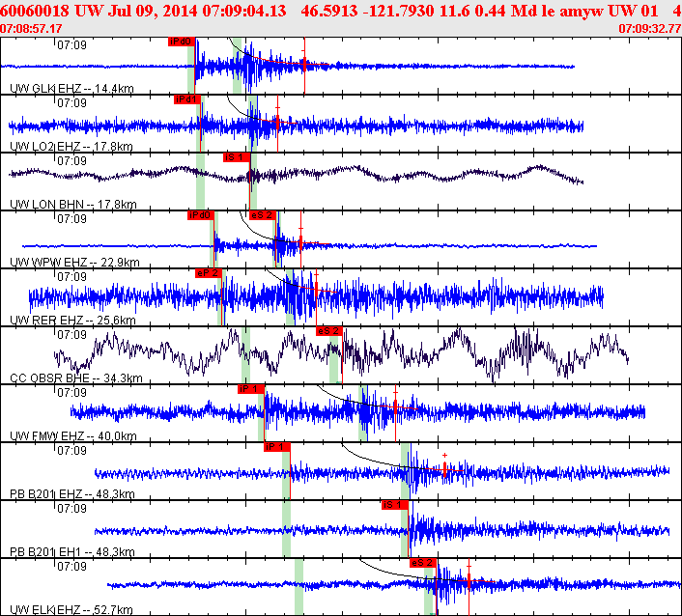
Task: Click the red coda duration marker on GLK trace
Action: [x=304, y=66]
